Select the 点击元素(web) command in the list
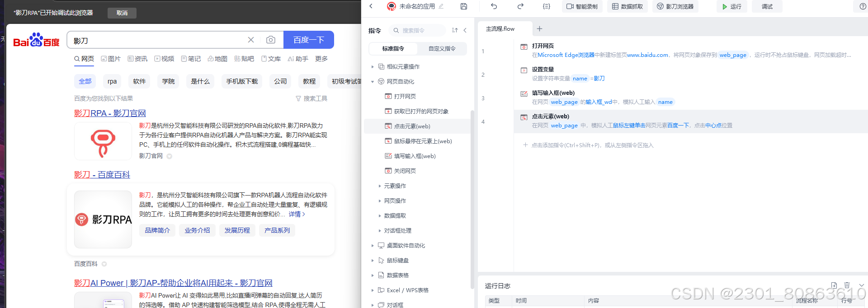The image size is (868, 308). (x=412, y=126)
